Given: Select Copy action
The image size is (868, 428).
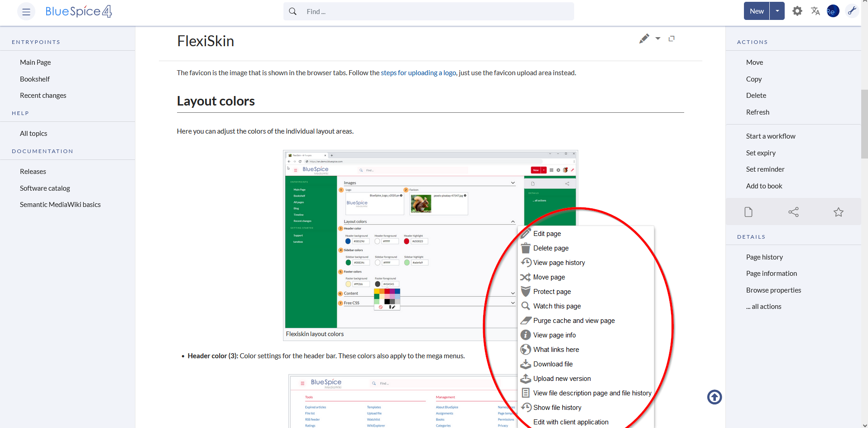Looking at the screenshot, I should coord(754,79).
